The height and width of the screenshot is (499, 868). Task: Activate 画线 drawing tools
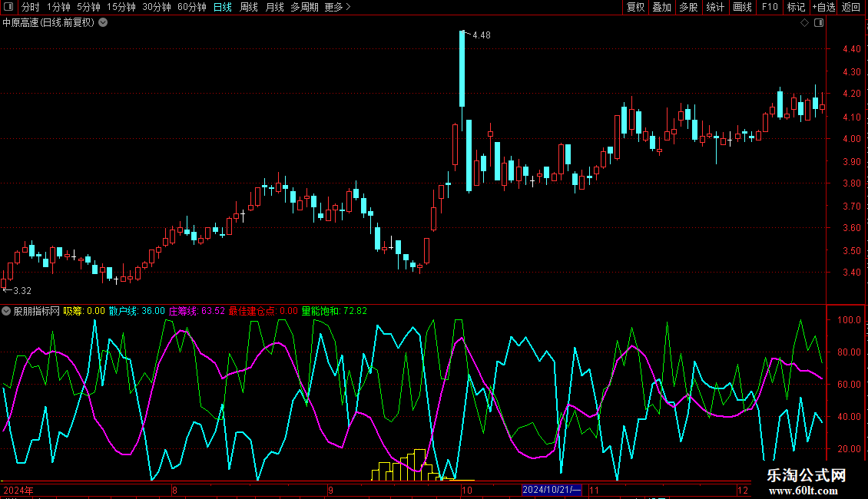coord(742,7)
